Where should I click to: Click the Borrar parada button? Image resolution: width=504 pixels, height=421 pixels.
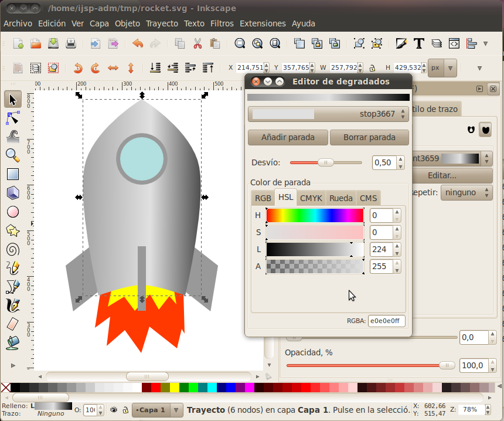pyautogui.click(x=369, y=137)
